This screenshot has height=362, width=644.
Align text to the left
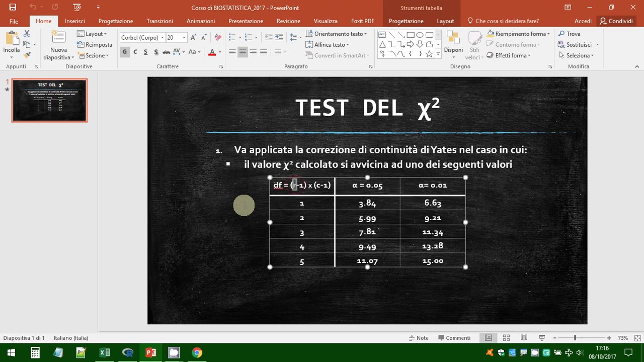(x=232, y=52)
